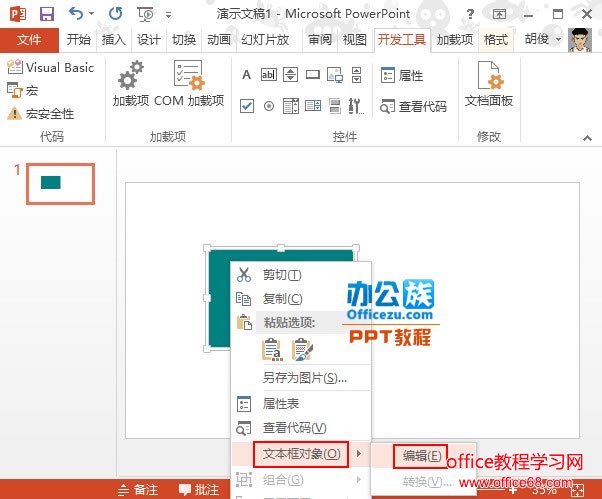Viewport: 602px width, 499px height.
Task: Switch to the 动画 tab
Action: coord(219,40)
